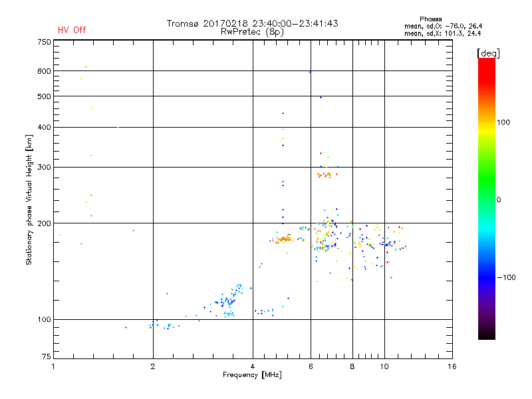Click the red HV Off status text
Screen dimensions: 532x399
coord(72,30)
